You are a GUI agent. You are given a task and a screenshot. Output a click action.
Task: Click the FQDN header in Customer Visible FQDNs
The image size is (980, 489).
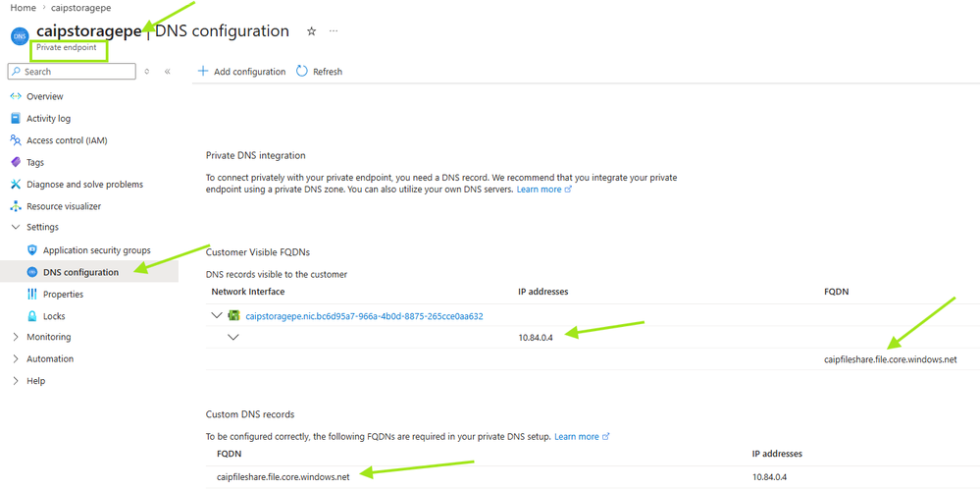(836, 292)
